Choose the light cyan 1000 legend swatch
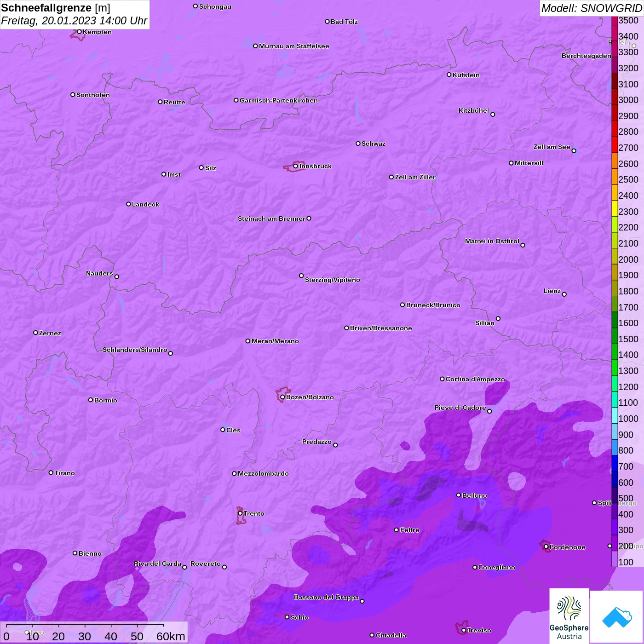This screenshot has width=644, height=644. click(x=615, y=415)
